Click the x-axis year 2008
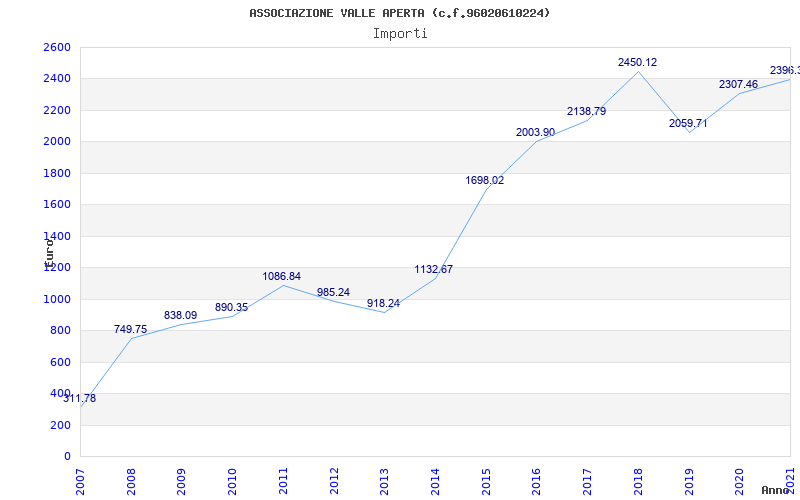 tap(131, 481)
